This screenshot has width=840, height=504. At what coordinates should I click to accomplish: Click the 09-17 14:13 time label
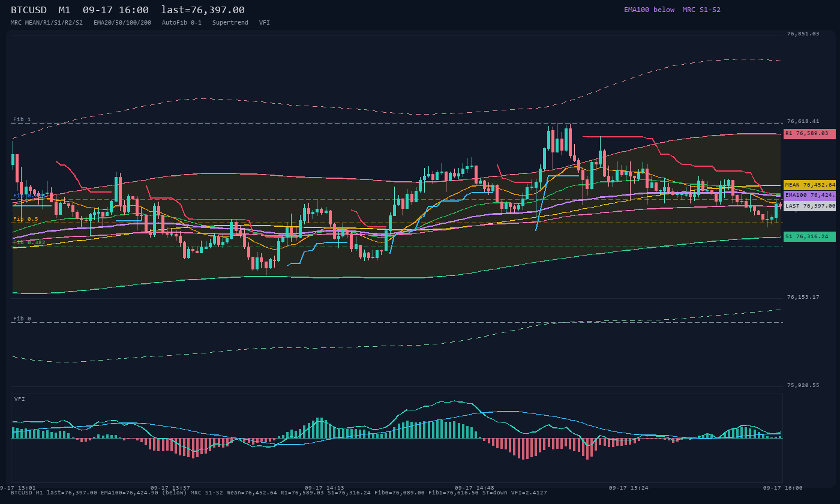(325, 488)
